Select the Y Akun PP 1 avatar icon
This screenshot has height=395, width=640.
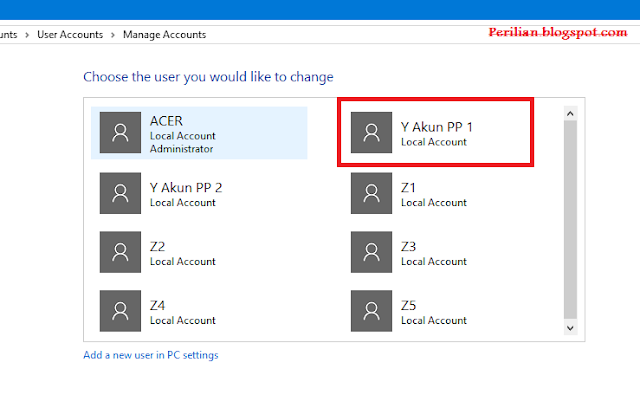point(371,133)
